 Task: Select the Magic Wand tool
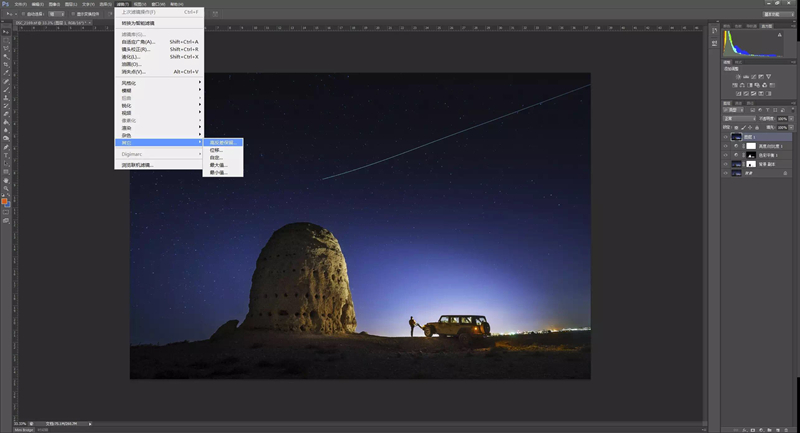point(6,56)
